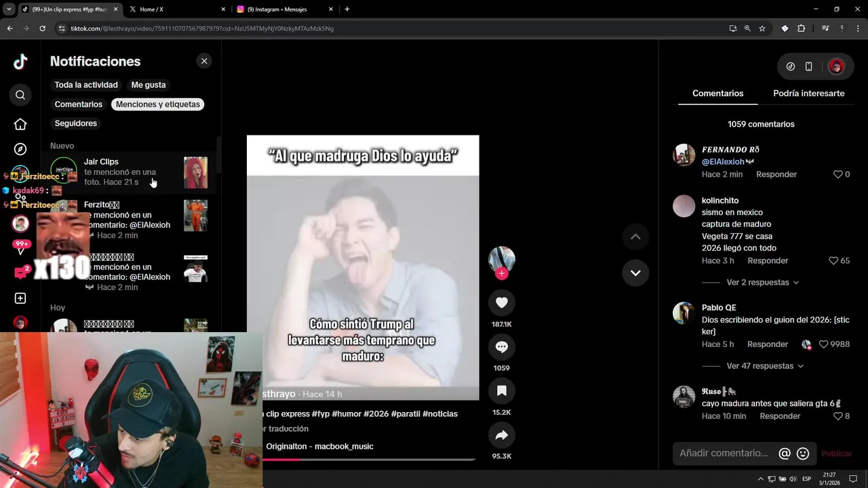Open the coins icon at top right
Viewport: 868px width, 488px height.
point(791,66)
